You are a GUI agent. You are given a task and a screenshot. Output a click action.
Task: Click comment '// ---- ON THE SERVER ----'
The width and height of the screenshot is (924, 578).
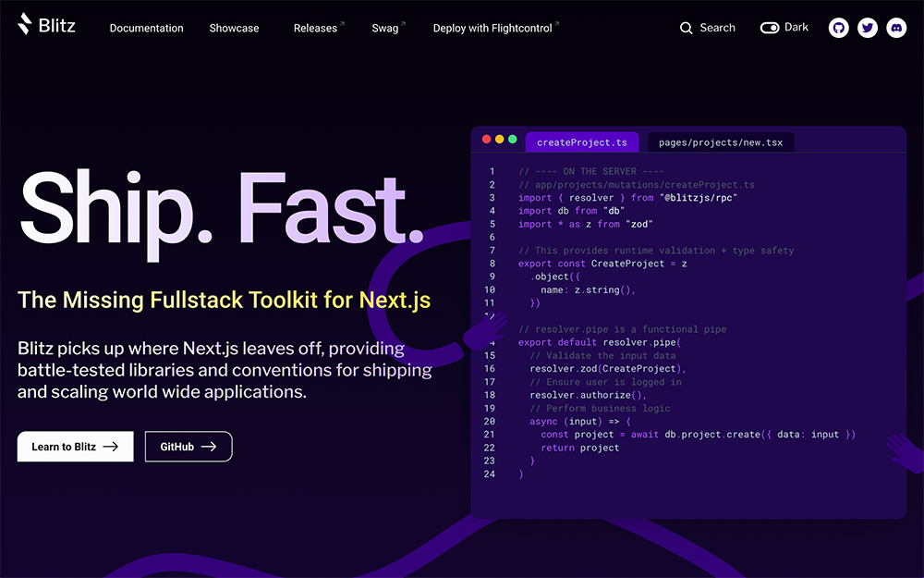coord(591,171)
